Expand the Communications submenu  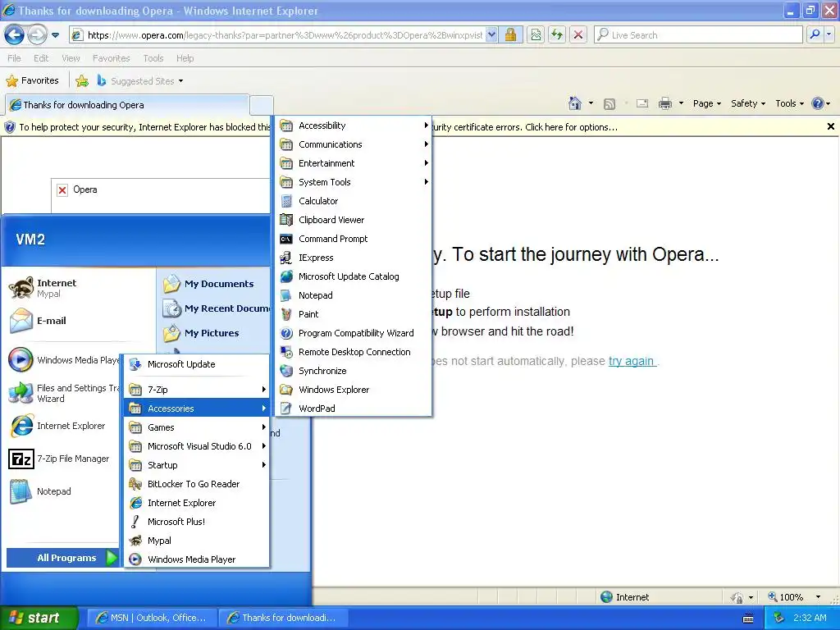click(x=353, y=144)
